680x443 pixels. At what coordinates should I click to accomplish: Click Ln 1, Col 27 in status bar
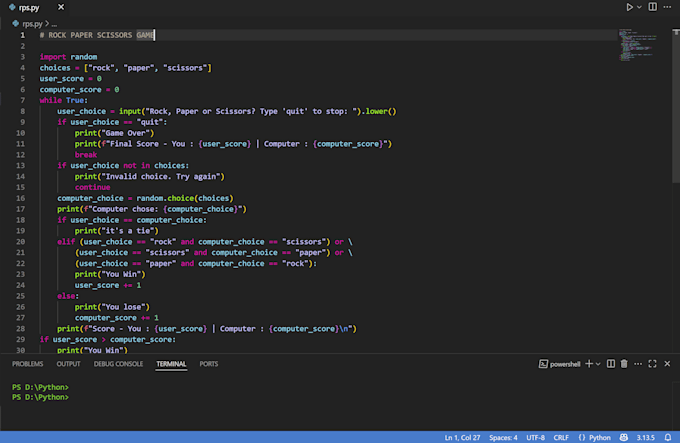[462, 437]
